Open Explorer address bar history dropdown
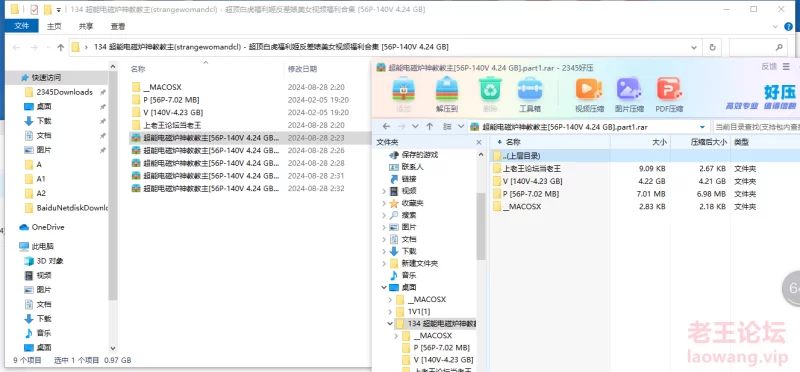The height and width of the screenshot is (372, 800). coord(694,47)
